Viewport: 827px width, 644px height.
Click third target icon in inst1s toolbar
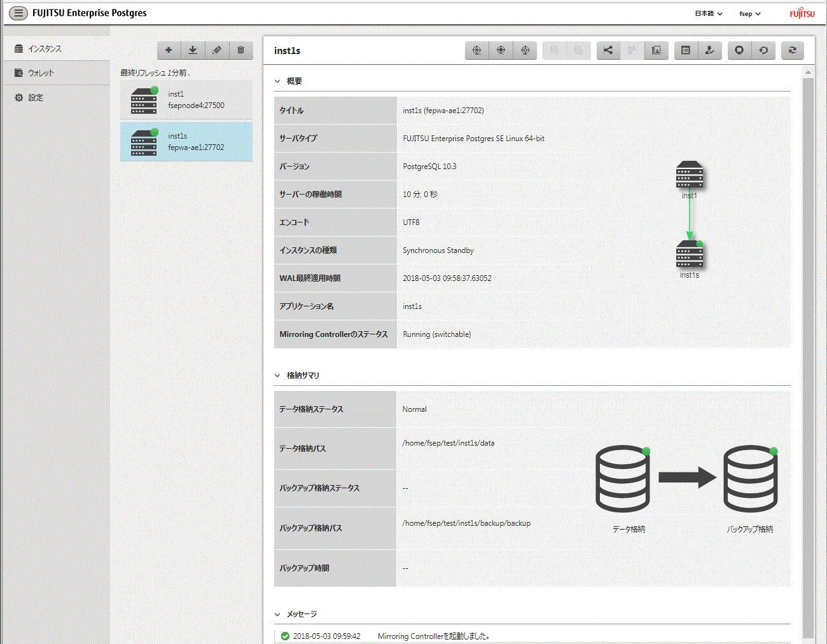point(525,50)
